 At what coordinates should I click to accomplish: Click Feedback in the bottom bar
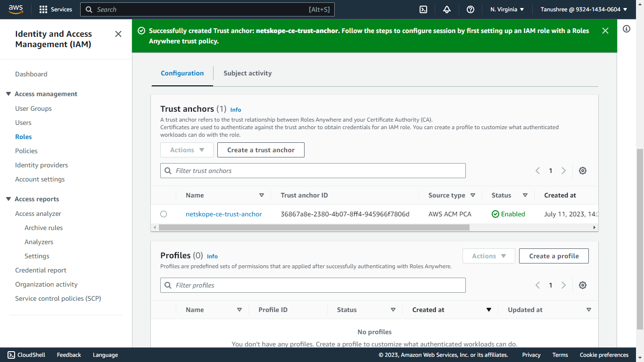(69, 355)
